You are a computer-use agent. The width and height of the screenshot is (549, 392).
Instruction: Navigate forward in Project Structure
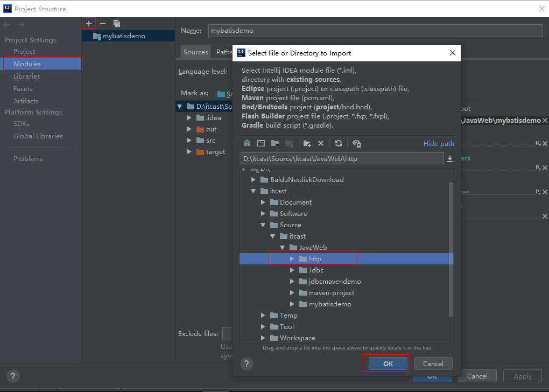21,25
